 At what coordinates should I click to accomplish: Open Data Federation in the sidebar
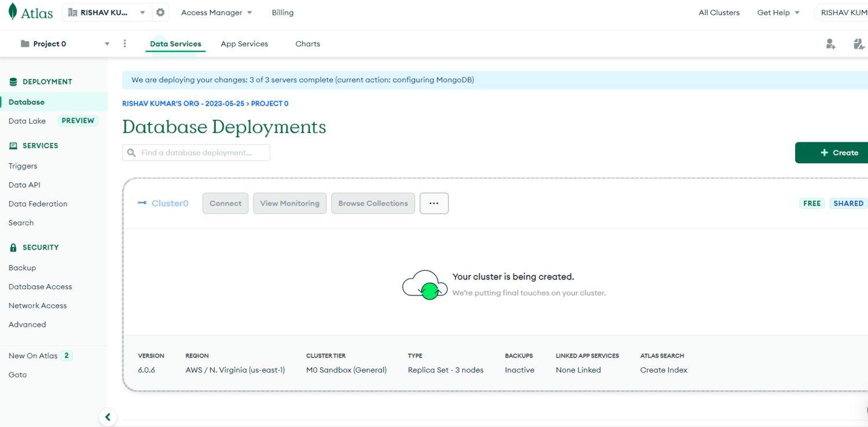click(38, 204)
